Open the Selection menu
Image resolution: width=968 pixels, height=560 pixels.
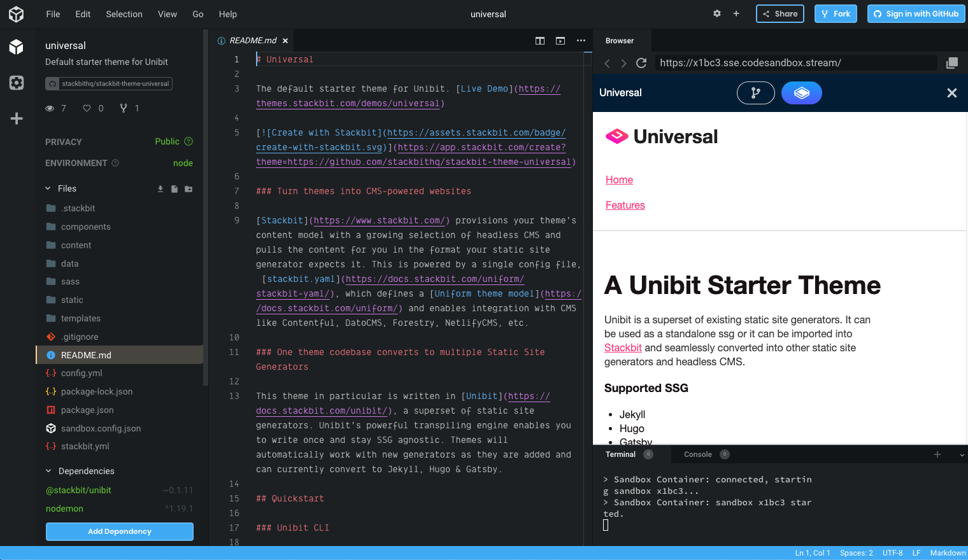(x=124, y=14)
